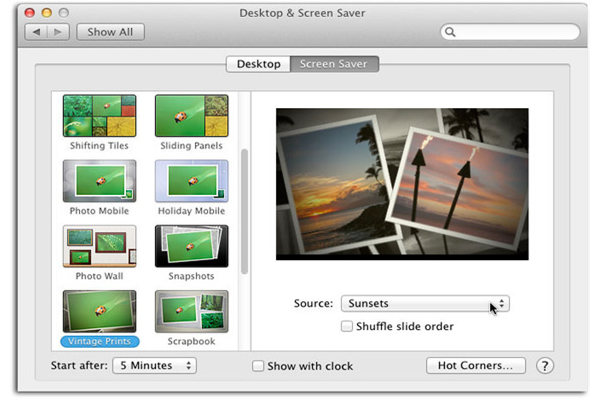
Task: Click the Show All button
Action: point(110,32)
